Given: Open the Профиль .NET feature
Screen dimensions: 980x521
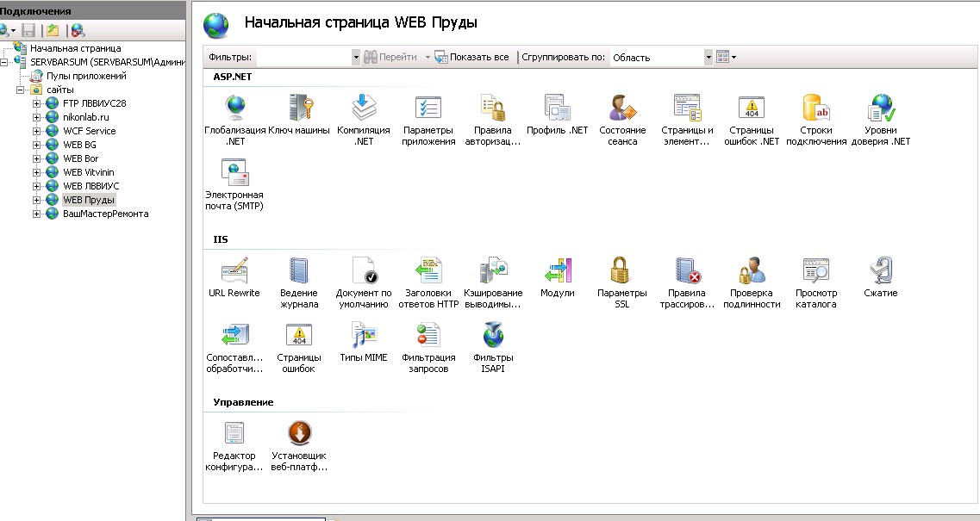Looking at the screenshot, I should coord(558,115).
